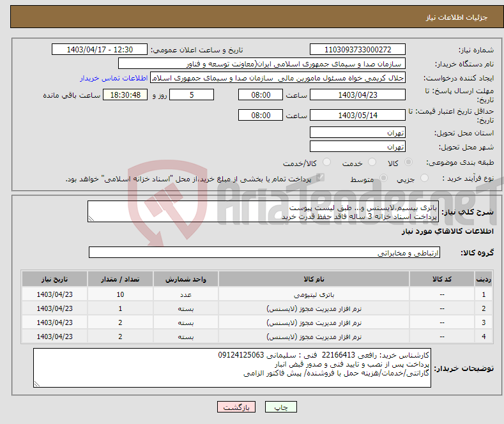Click the نام کالا column header
The width and height of the screenshot is (504, 424).
314,279
